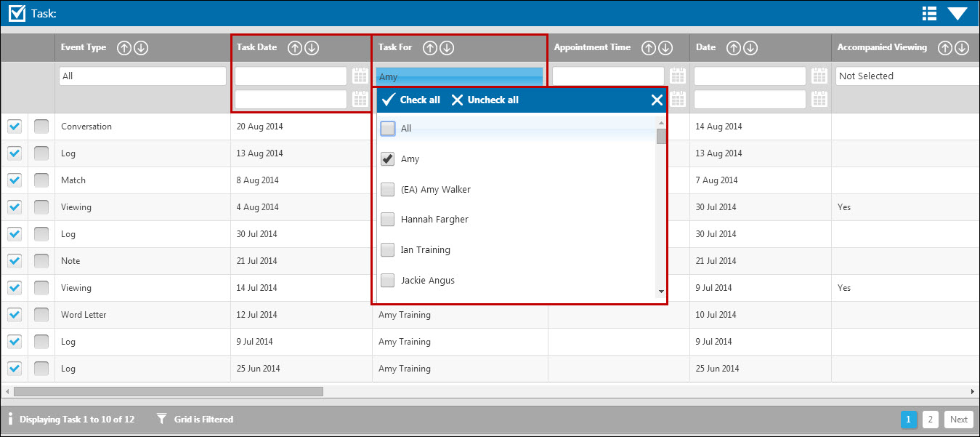Click the Appointment Time column header
Image resolution: width=980 pixels, height=437 pixels.
click(x=592, y=47)
